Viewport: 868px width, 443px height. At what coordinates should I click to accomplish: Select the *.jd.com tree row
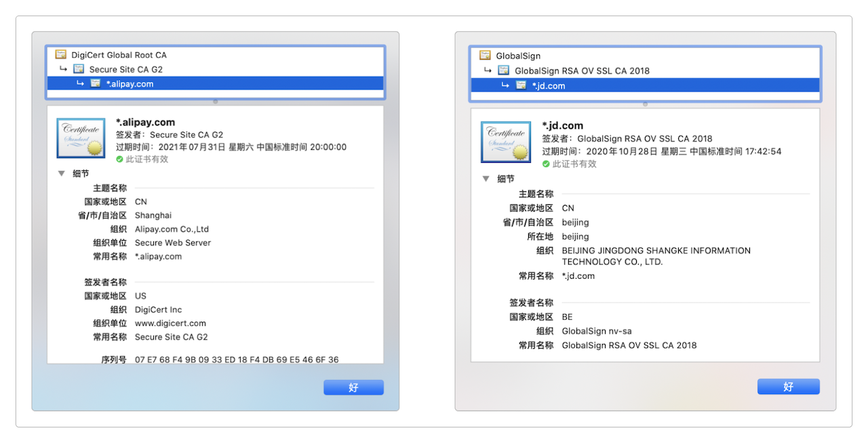645,85
